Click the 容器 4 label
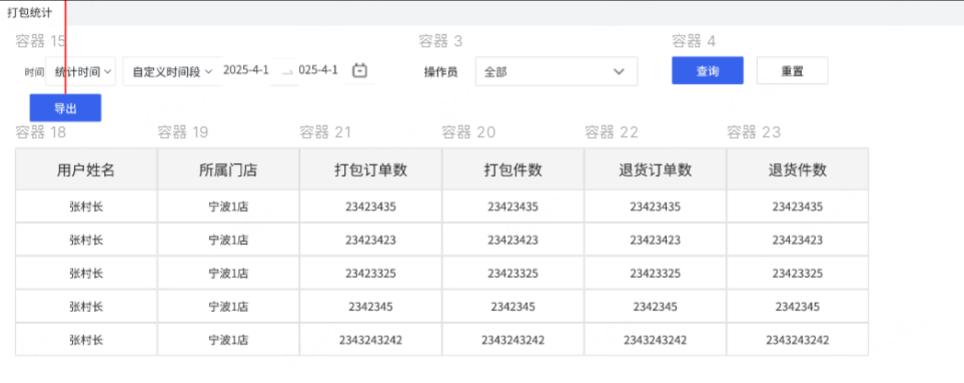 693,41
